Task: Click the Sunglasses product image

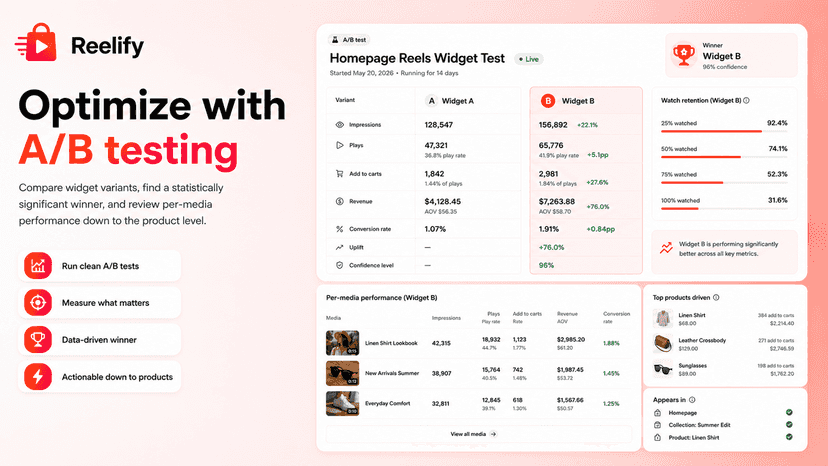Action: (x=663, y=369)
